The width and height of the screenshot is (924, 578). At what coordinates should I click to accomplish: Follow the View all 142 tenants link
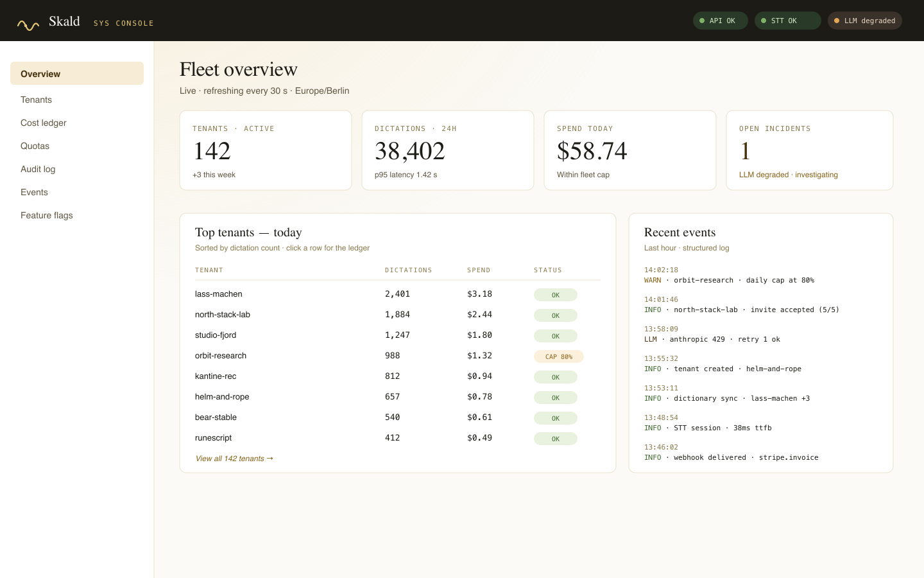pyautogui.click(x=234, y=459)
